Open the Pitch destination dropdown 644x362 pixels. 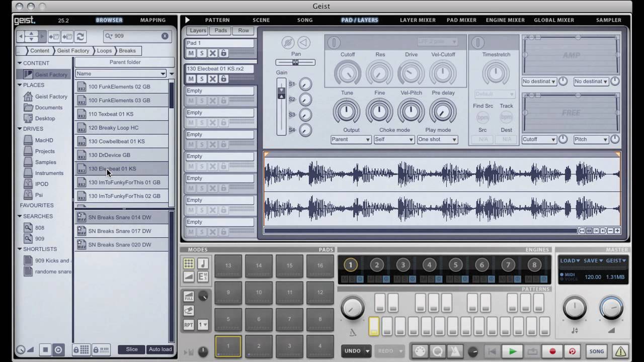coord(591,139)
